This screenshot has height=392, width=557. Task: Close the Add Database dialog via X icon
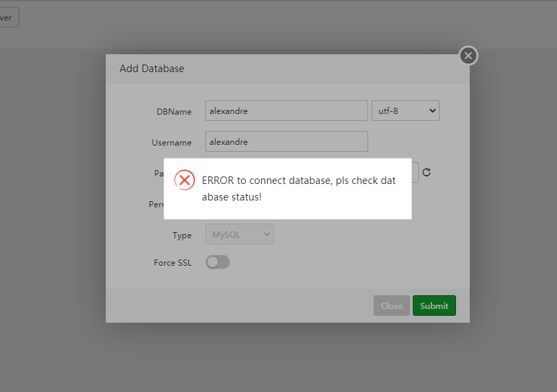(x=468, y=56)
